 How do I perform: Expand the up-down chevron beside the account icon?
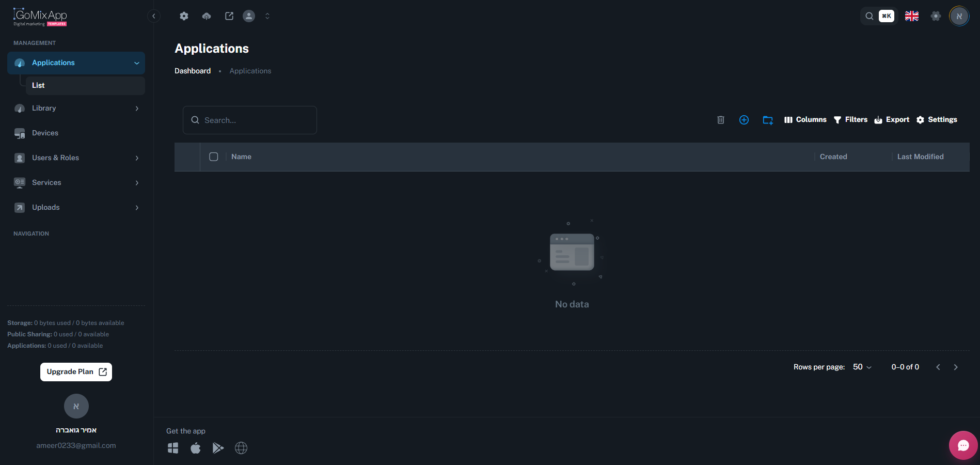pyautogui.click(x=267, y=16)
